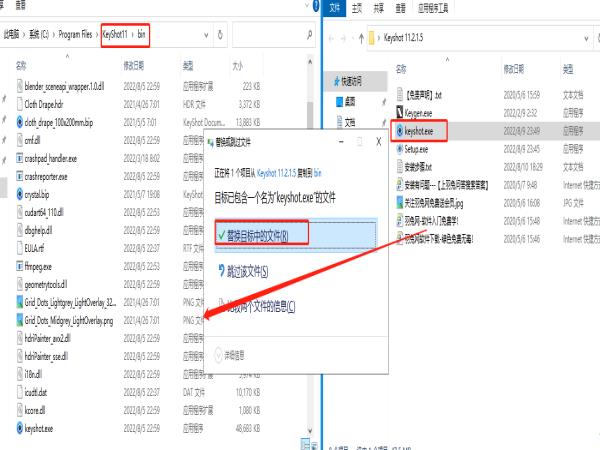Switch to the 主页 ribbon tab
Screen dimensions: 600x450
(357, 8)
